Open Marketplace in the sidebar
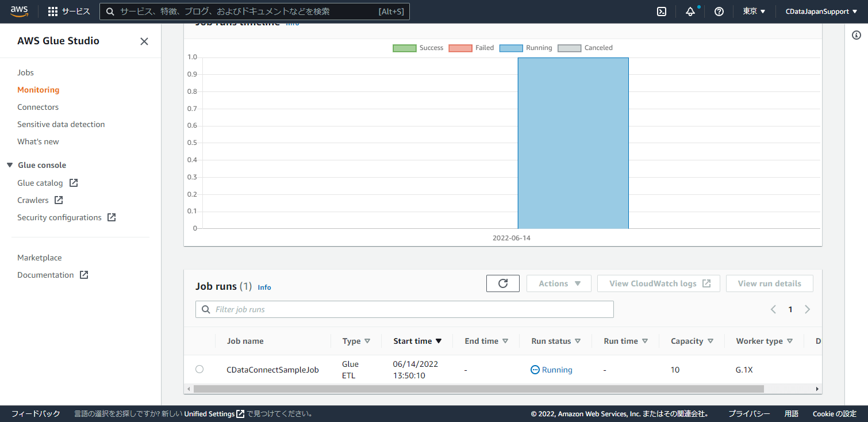This screenshot has height=422, width=868. pos(40,258)
